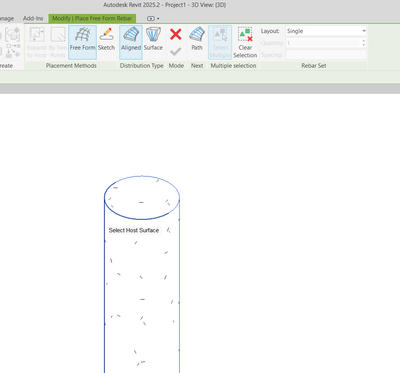The image size is (400, 373).
Task: Cancel edit mode with the red X
Action: tap(176, 34)
